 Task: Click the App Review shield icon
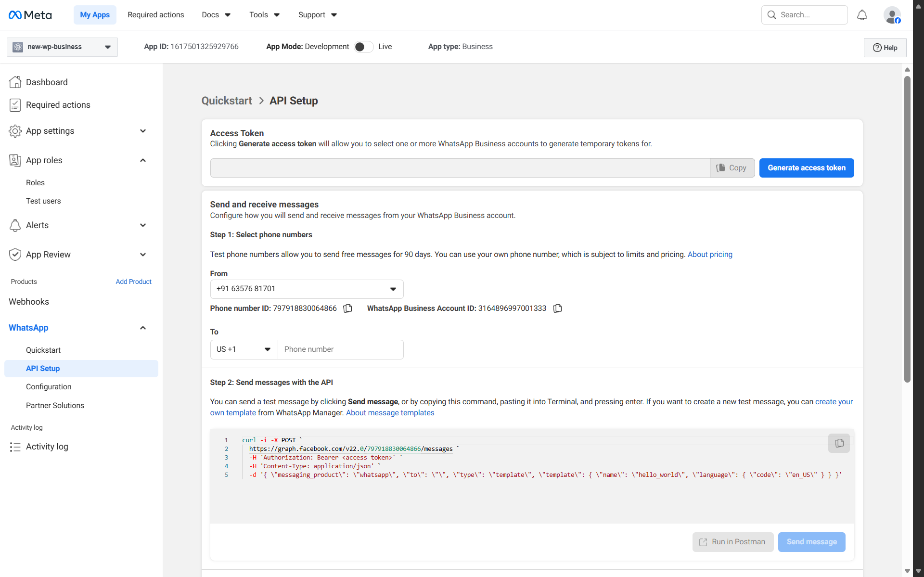click(x=15, y=255)
